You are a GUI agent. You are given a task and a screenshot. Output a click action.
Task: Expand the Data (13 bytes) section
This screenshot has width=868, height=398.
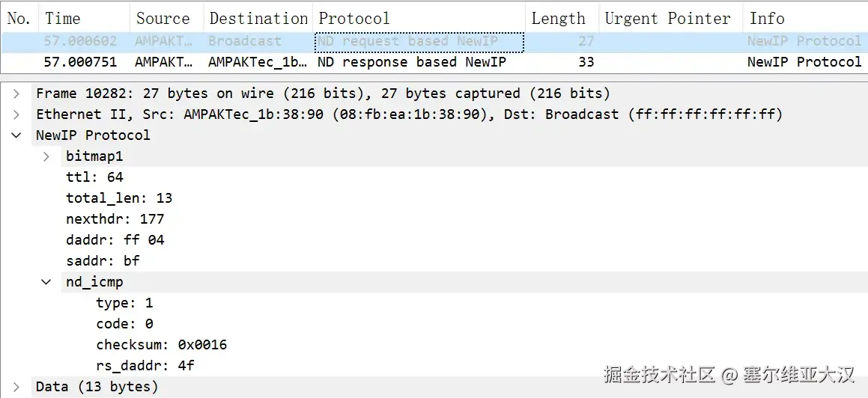16,387
